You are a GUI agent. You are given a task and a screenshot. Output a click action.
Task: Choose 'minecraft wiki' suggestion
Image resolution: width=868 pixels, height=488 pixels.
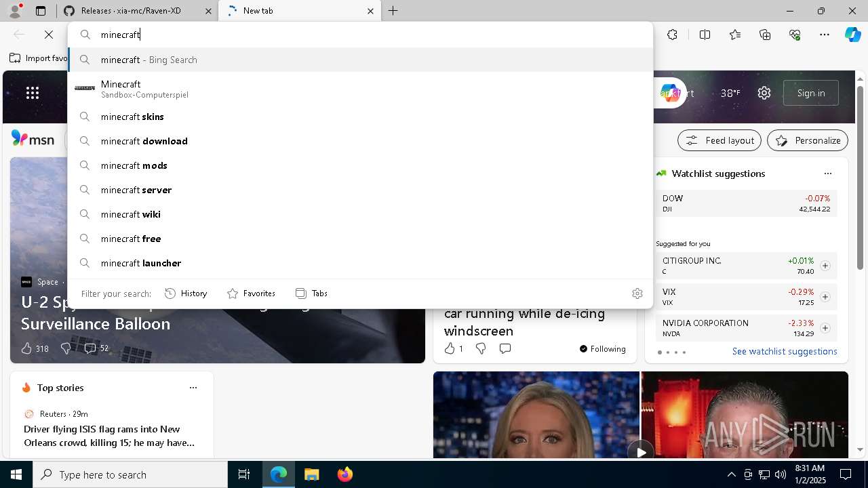pyautogui.click(x=360, y=214)
